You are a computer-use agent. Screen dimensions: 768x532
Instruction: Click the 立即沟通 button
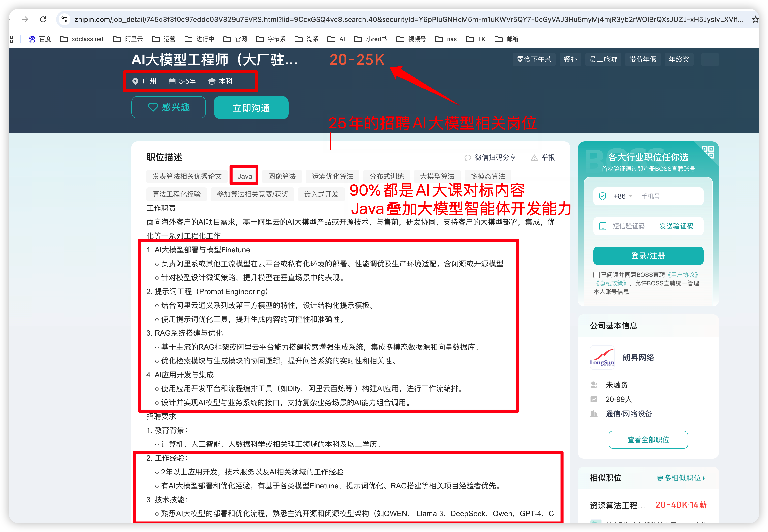pos(251,108)
